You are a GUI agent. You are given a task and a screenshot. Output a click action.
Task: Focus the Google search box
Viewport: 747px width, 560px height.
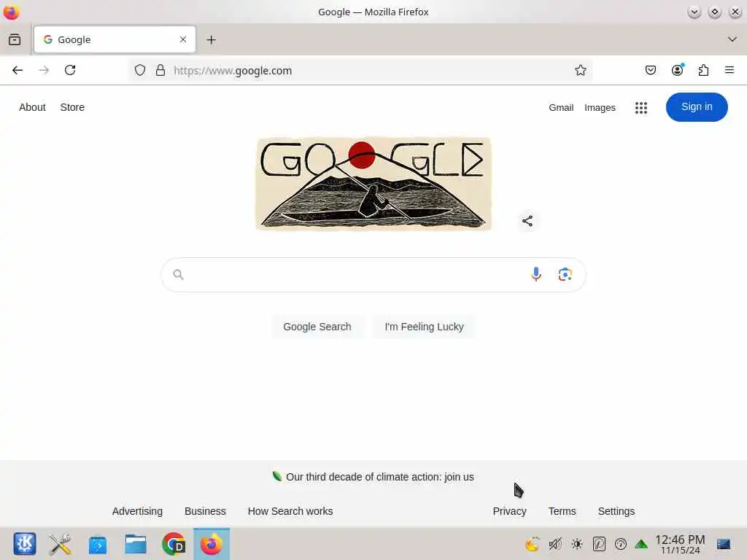[x=373, y=275]
